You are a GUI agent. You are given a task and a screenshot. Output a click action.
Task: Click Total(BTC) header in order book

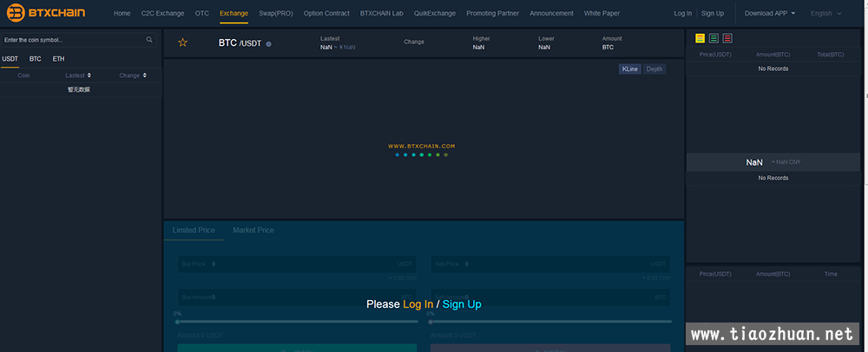(x=831, y=55)
